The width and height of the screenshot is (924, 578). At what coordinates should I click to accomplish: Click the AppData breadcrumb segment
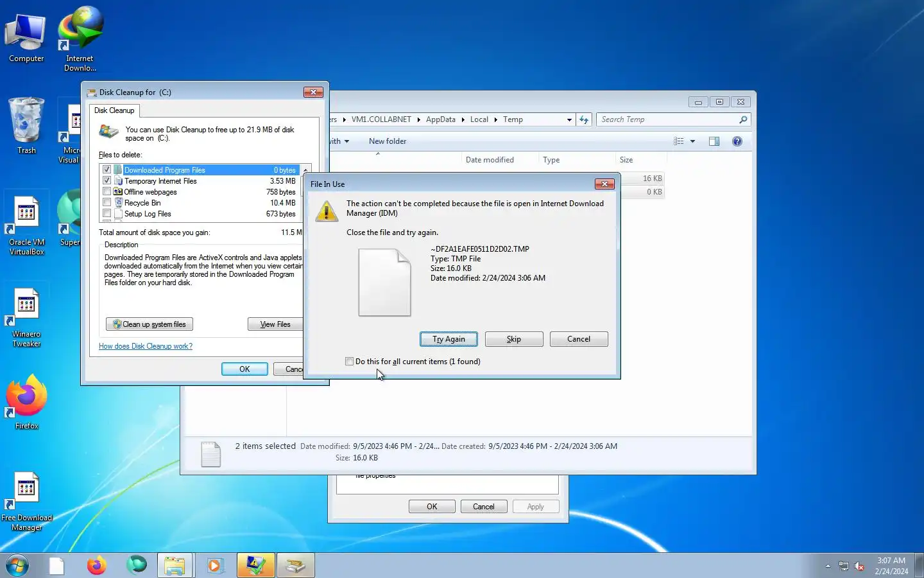tap(440, 119)
